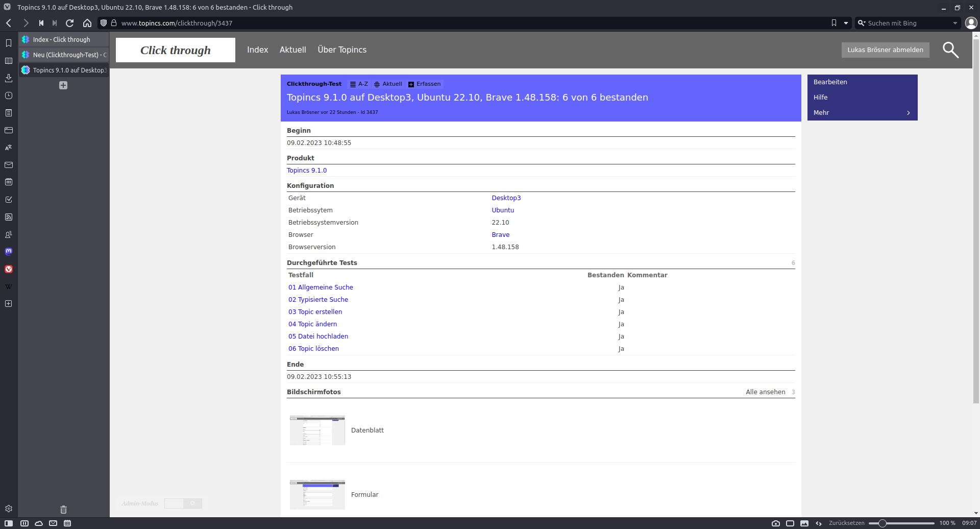Open the Downloads panel in sidebar
Screen dimensions: 980x529
[x=9, y=78]
